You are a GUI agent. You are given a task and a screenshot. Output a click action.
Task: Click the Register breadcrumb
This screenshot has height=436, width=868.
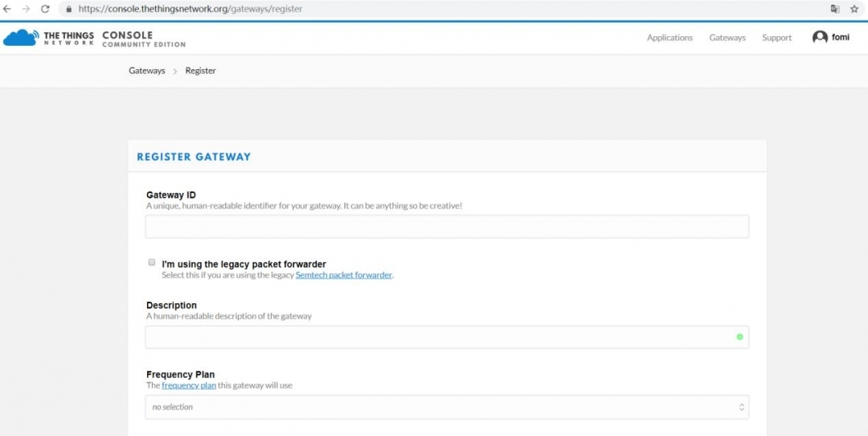click(200, 70)
